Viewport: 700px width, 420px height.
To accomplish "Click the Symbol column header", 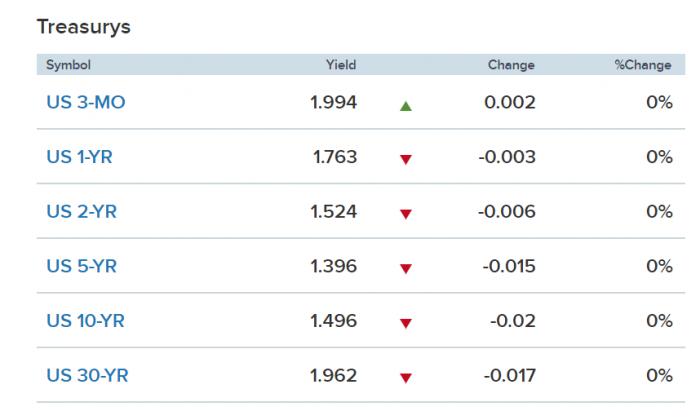I will (68, 65).
